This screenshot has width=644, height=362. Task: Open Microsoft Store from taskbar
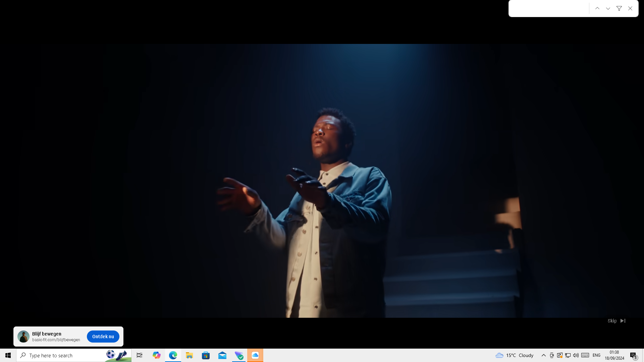206,355
